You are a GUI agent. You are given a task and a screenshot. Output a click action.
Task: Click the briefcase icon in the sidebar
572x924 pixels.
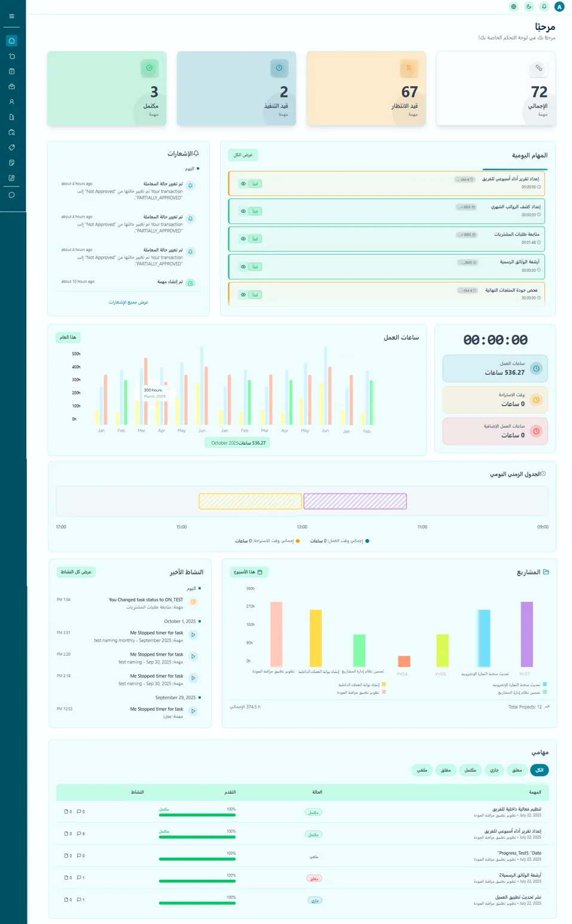(x=11, y=87)
